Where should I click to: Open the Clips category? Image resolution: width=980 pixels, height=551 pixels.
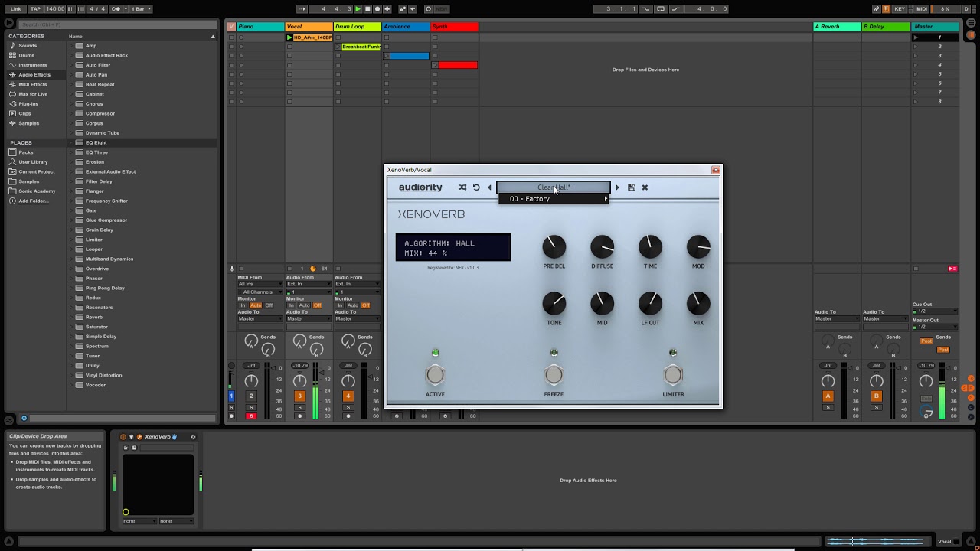(x=24, y=113)
